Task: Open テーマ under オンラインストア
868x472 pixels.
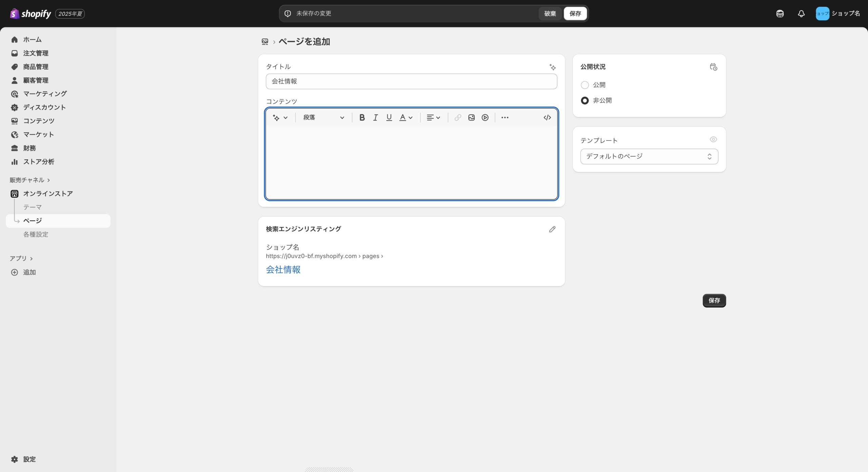Action: pos(32,207)
